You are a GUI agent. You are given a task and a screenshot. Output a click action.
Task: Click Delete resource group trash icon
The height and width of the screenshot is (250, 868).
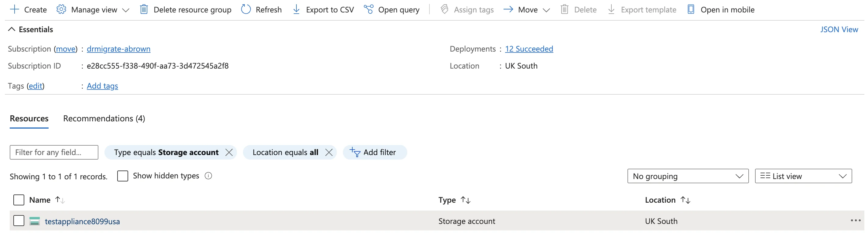coord(144,9)
